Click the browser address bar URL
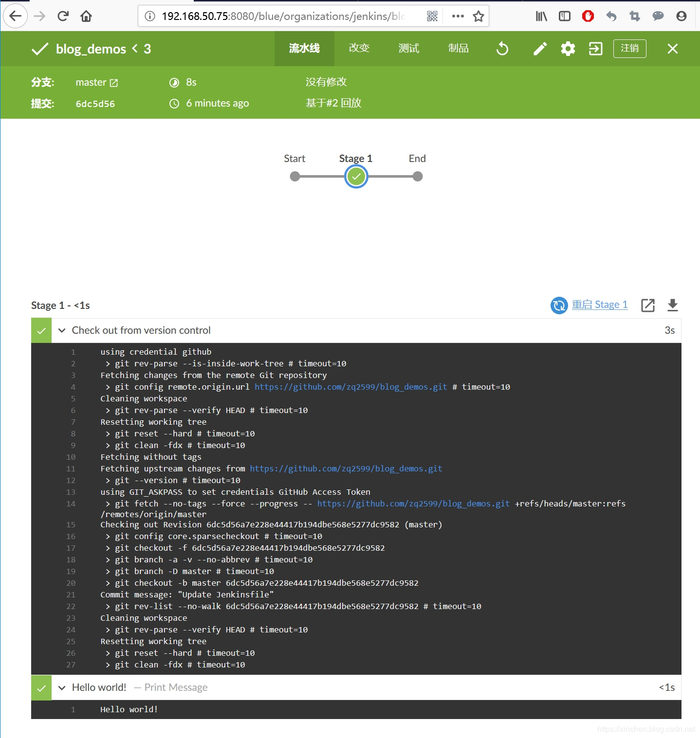Screen dimensions: 700x738 tap(283, 16)
